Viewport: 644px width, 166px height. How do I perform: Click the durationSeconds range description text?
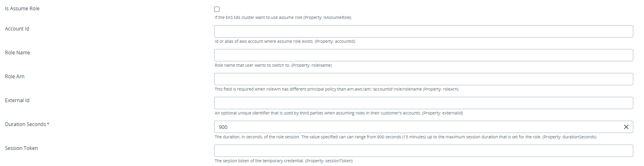406,137
